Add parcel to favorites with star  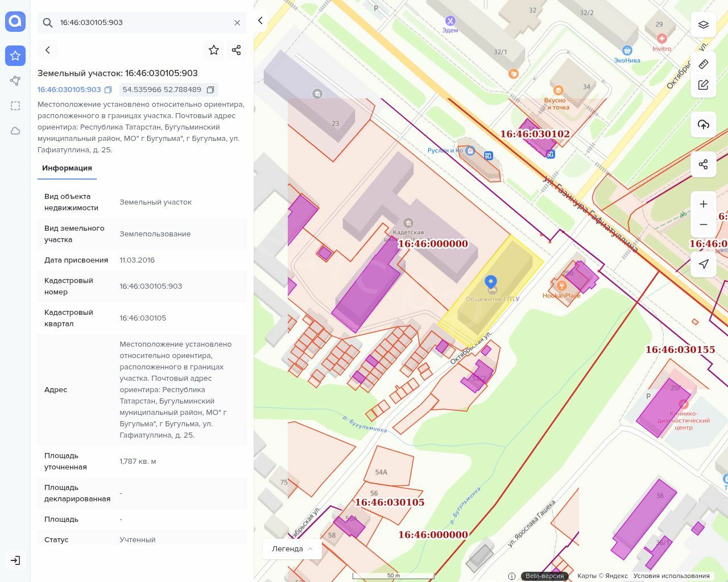(214, 50)
